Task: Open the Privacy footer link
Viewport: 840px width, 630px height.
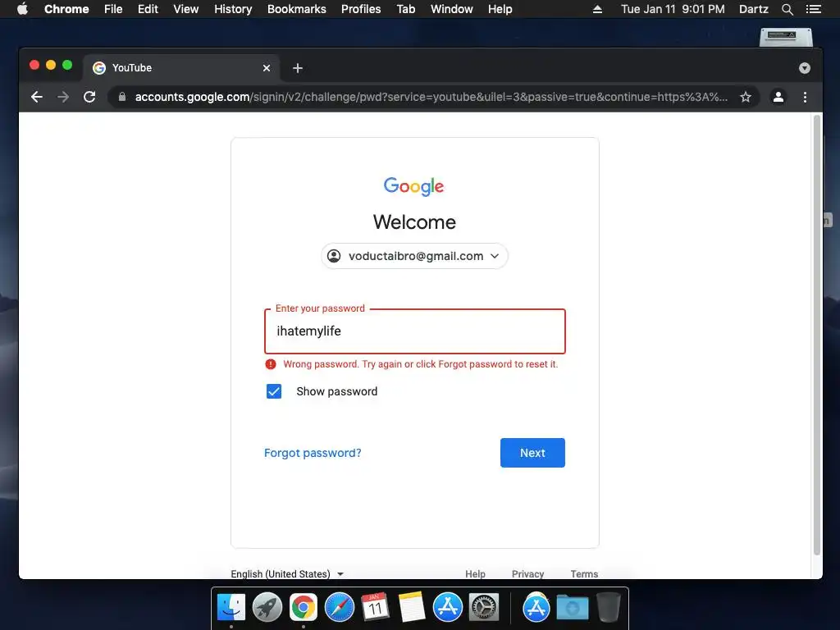Action: [x=527, y=573]
